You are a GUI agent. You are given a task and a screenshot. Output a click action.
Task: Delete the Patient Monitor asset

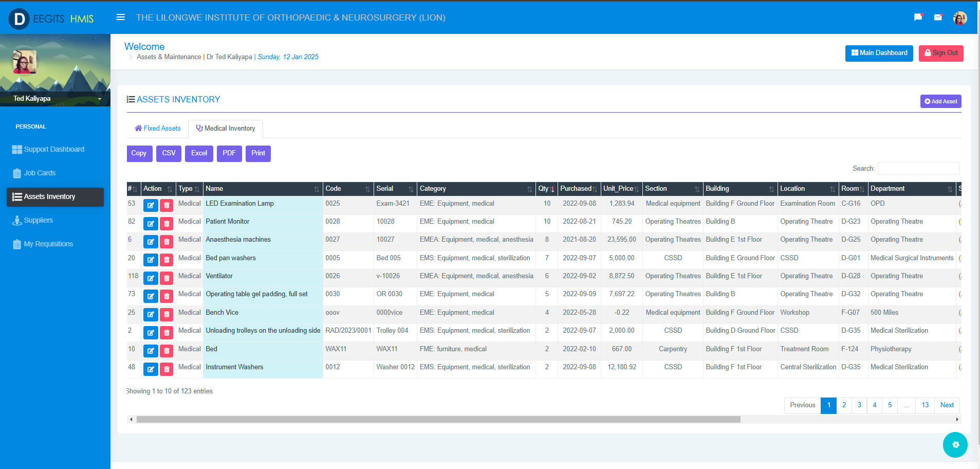click(167, 224)
